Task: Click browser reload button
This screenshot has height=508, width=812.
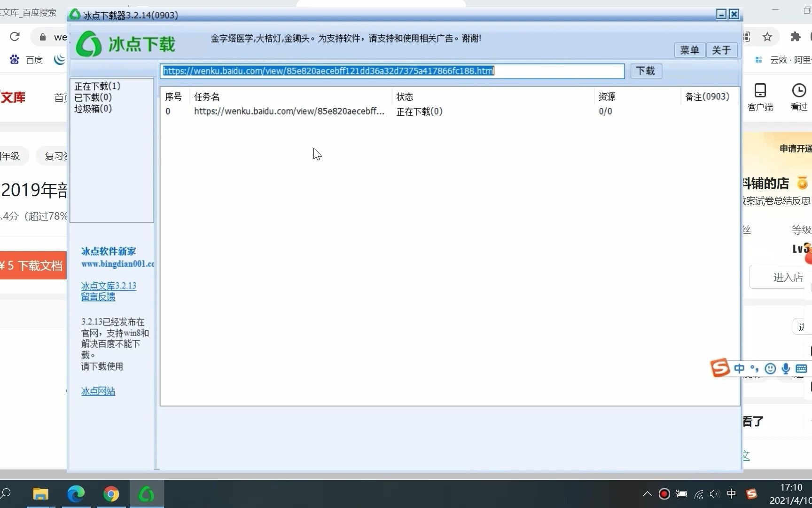Action: tap(15, 37)
